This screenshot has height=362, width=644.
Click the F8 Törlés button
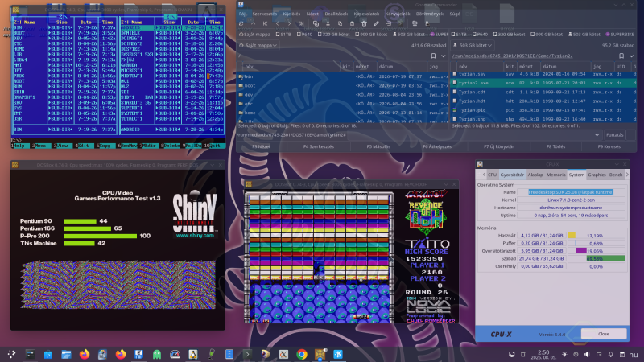point(555,146)
